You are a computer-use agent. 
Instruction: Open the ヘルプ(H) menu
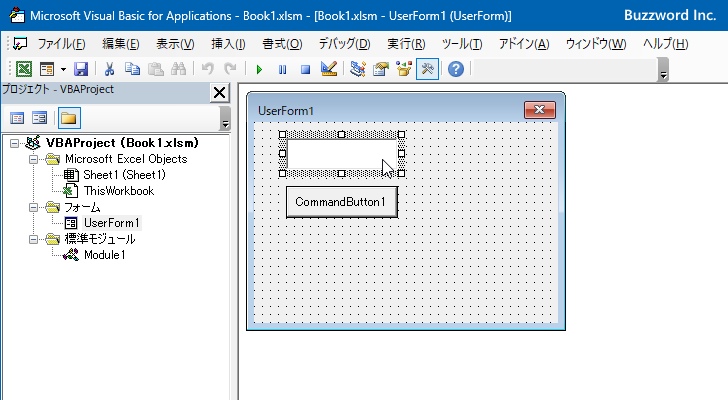665,44
